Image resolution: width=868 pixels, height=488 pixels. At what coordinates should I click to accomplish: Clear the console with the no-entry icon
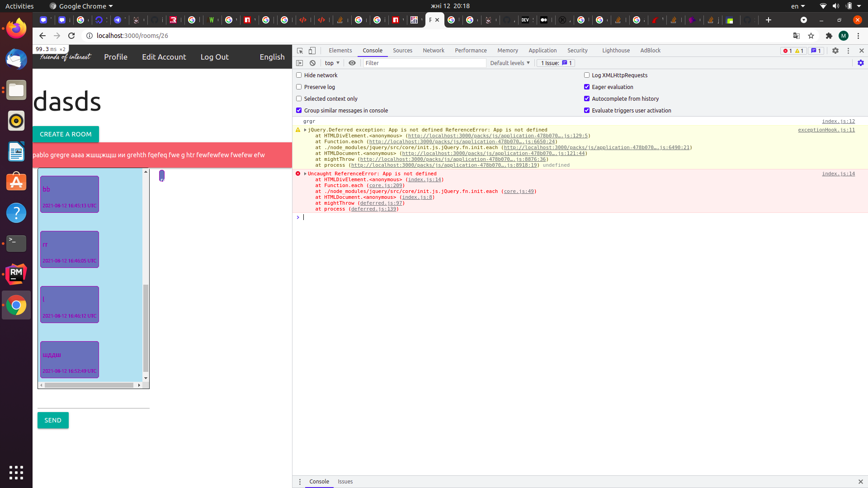coord(312,63)
